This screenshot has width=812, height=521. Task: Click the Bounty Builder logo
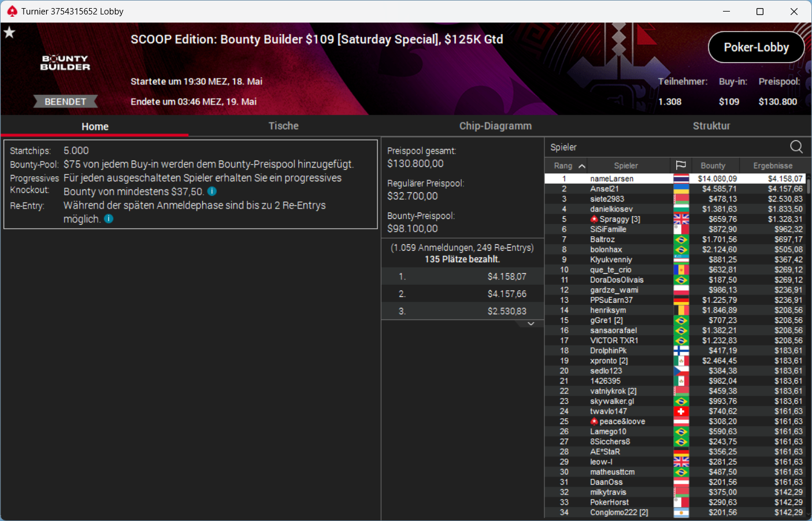(x=65, y=62)
